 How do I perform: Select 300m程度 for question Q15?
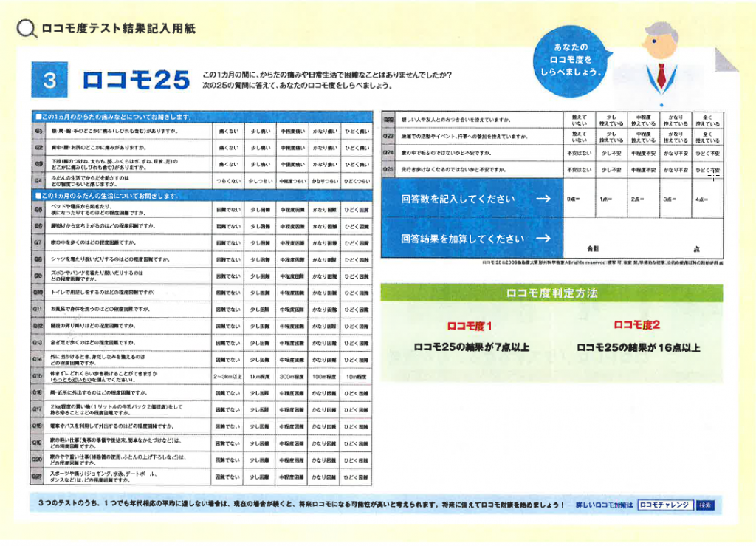[x=292, y=376]
